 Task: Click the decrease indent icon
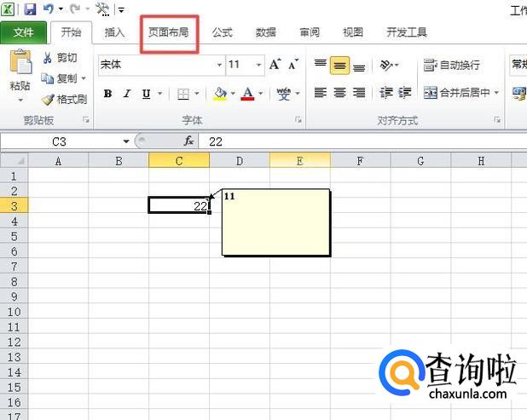[386, 92]
